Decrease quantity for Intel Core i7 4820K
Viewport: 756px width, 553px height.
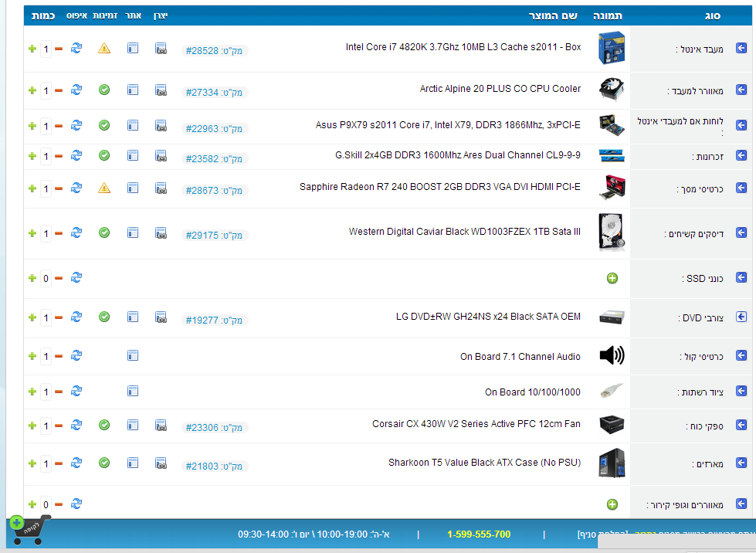[59, 49]
